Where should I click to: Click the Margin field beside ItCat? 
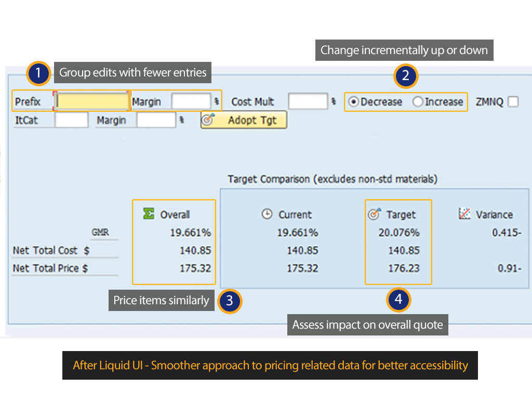coord(156,120)
